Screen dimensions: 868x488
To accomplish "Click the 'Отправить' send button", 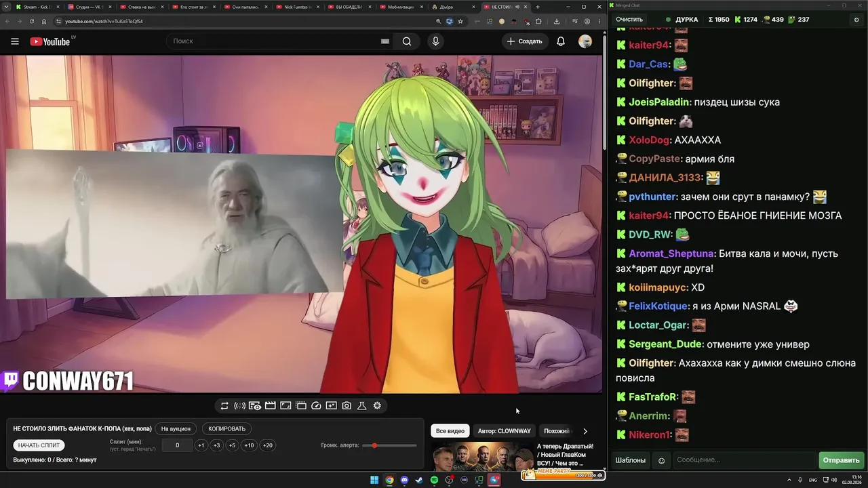I will point(841,461).
